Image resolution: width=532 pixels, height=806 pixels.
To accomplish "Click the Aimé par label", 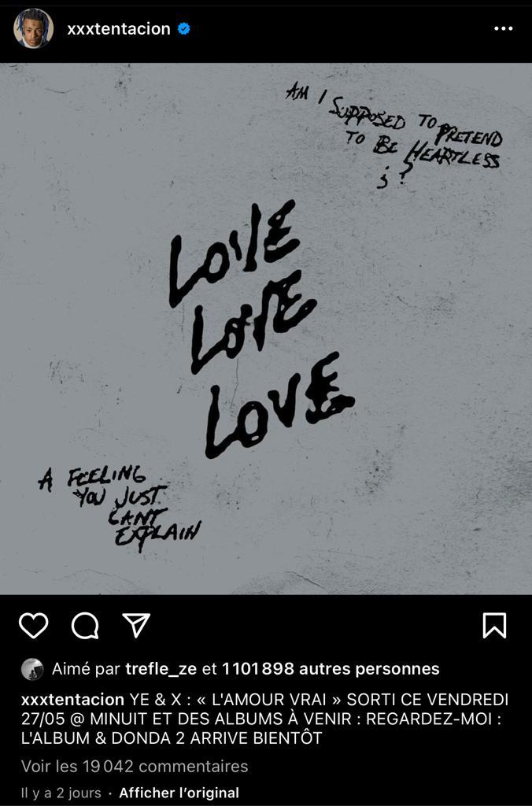I will coord(86,669).
